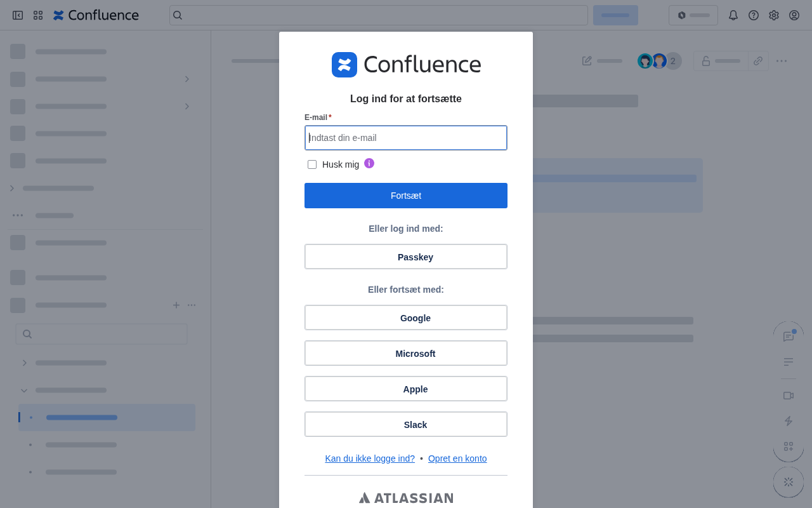This screenshot has height=508, width=812.
Task: Click the video camera icon in the right rail
Action: pyautogui.click(x=789, y=396)
